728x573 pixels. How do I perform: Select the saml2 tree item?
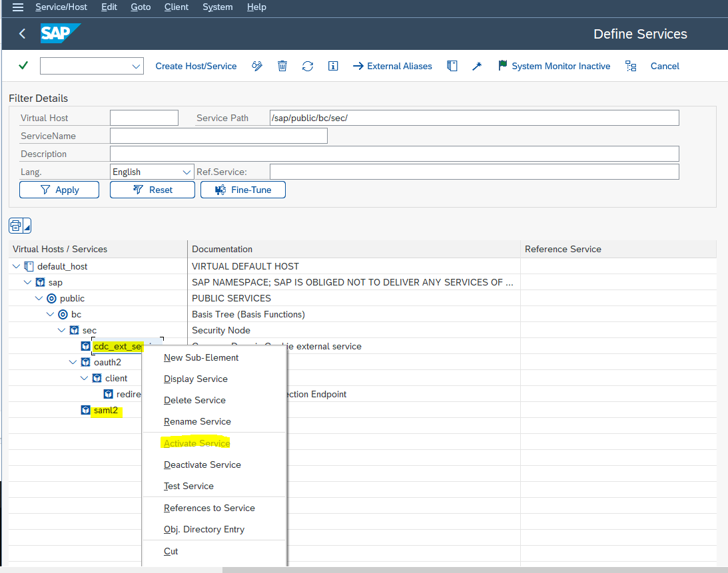tap(106, 410)
